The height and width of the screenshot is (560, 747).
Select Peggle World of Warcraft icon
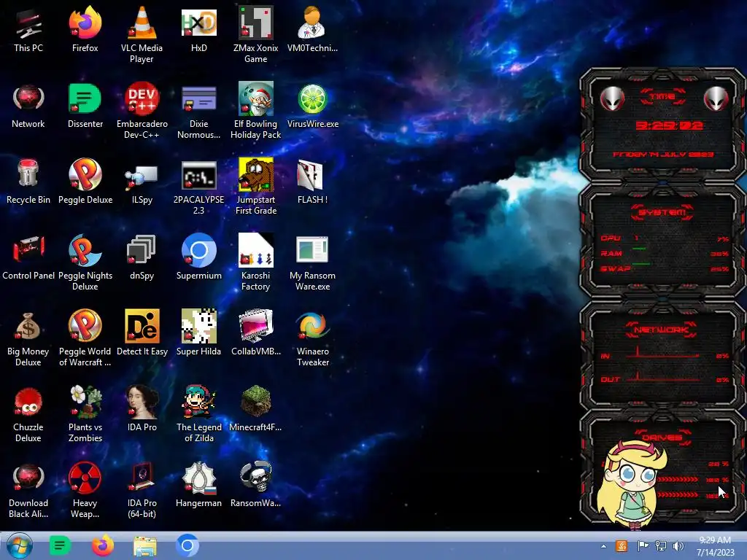click(85, 326)
